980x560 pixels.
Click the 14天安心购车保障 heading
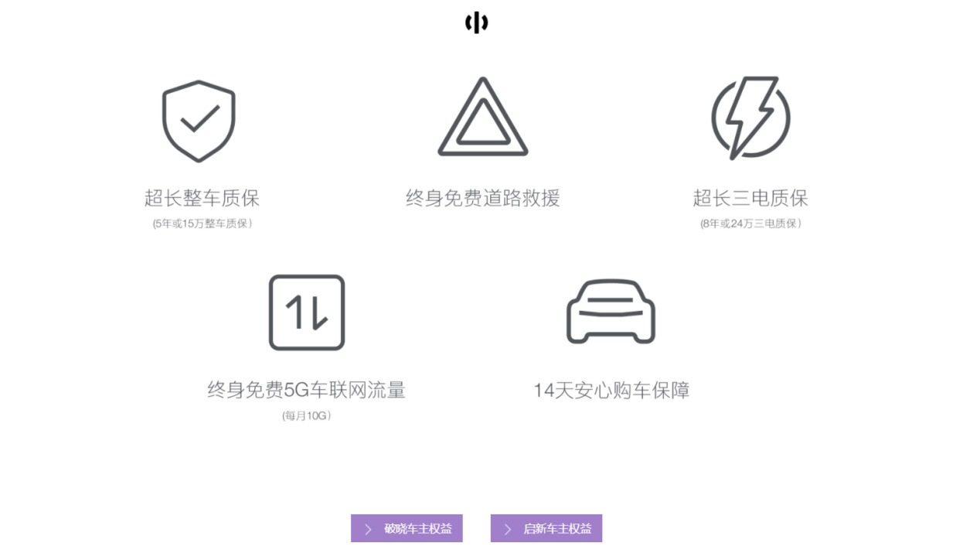point(611,390)
